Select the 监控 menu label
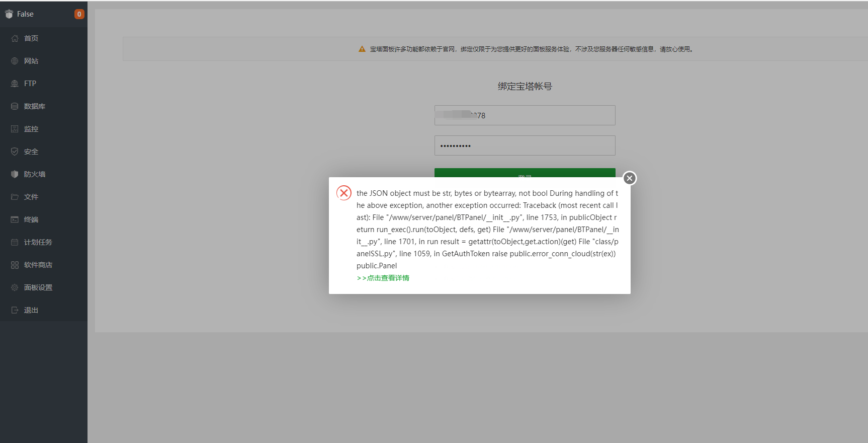This screenshot has width=868, height=443. [31, 129]
